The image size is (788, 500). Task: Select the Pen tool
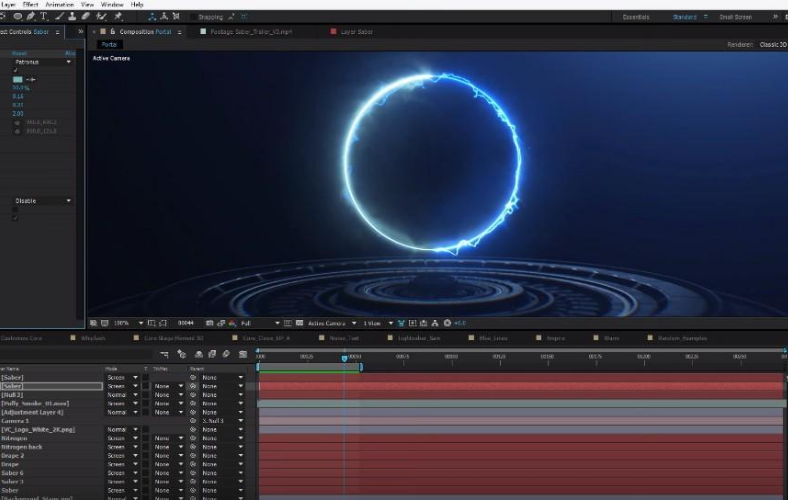(31, 17)
